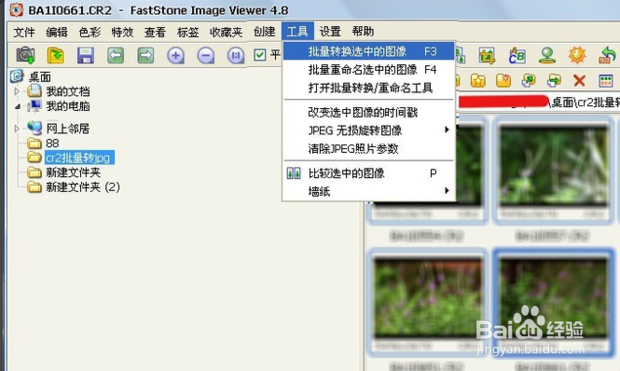Open the 帮助 menu
620x371 pixels.
(x=363, y=31)
